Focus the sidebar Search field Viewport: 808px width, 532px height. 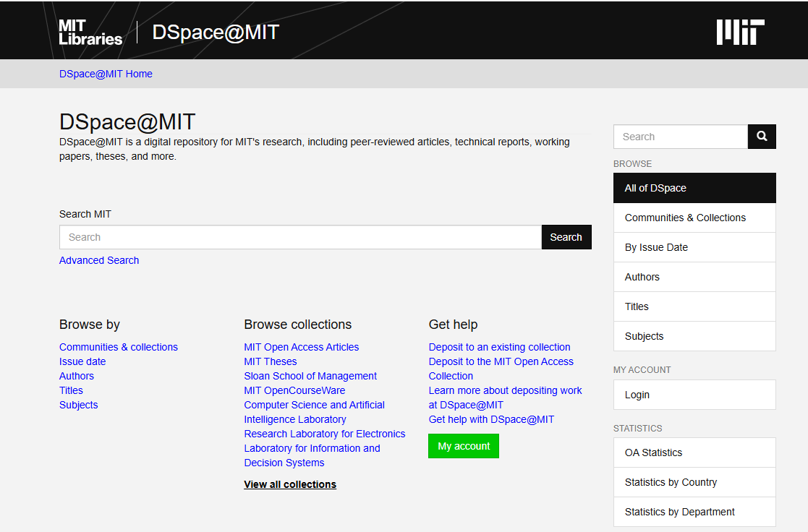pyautogui.click(x=680, y=137)
